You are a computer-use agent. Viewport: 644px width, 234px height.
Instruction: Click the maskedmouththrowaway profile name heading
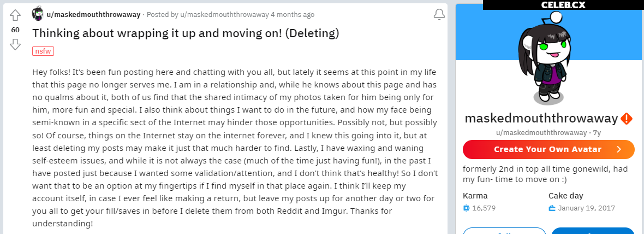[541, 118]
